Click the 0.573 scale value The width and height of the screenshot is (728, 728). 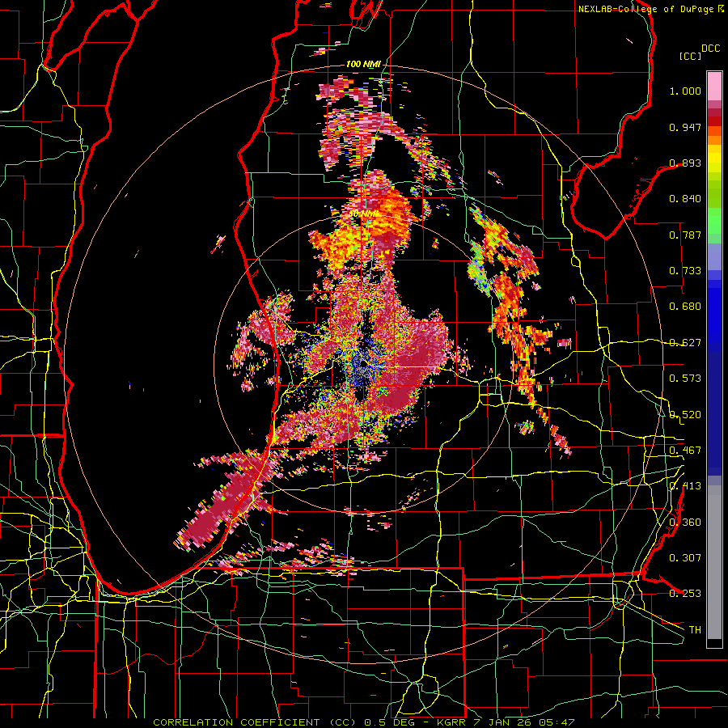685,379
